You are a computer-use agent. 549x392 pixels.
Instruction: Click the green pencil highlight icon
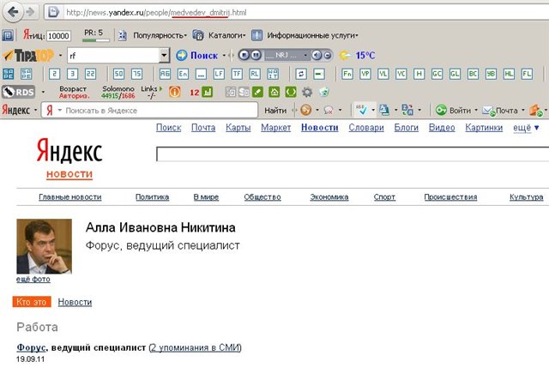[x=257, y=92]
